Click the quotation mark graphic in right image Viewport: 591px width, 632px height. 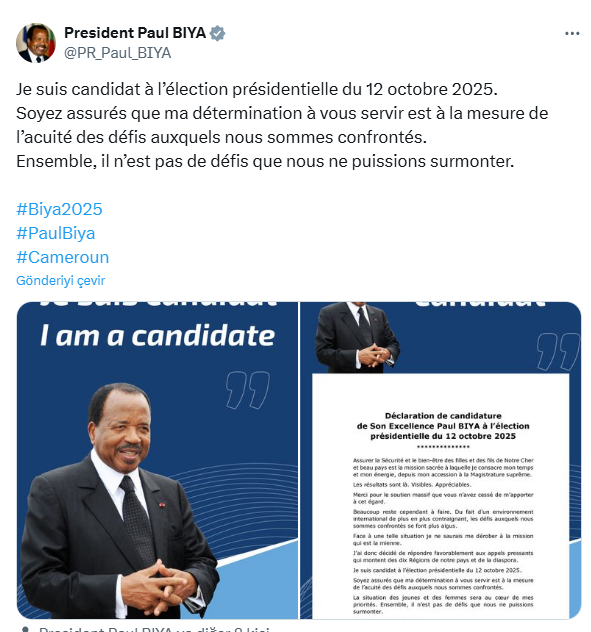pyautogui.click(x=558, y=351)
